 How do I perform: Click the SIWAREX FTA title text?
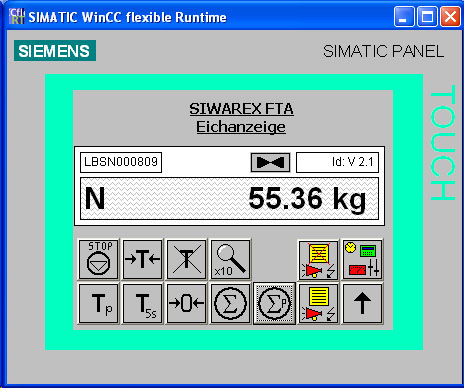click(x=241, y=109)
